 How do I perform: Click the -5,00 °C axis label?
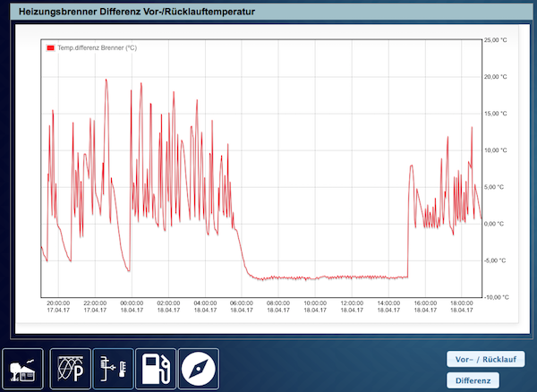(x=495, y=260)
